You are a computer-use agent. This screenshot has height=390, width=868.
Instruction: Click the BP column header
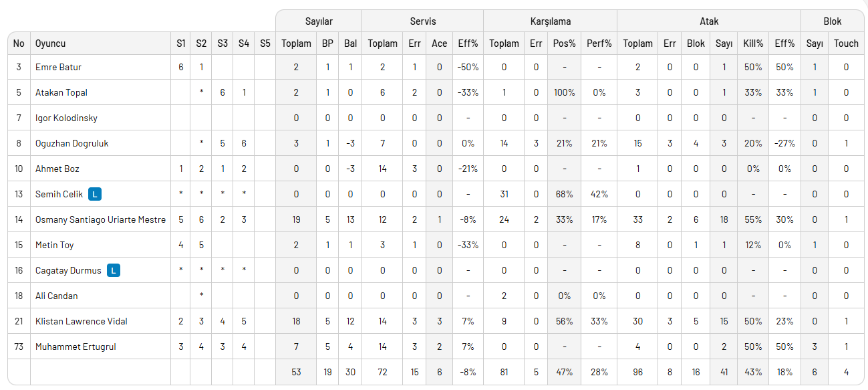(x=327, y=43)
